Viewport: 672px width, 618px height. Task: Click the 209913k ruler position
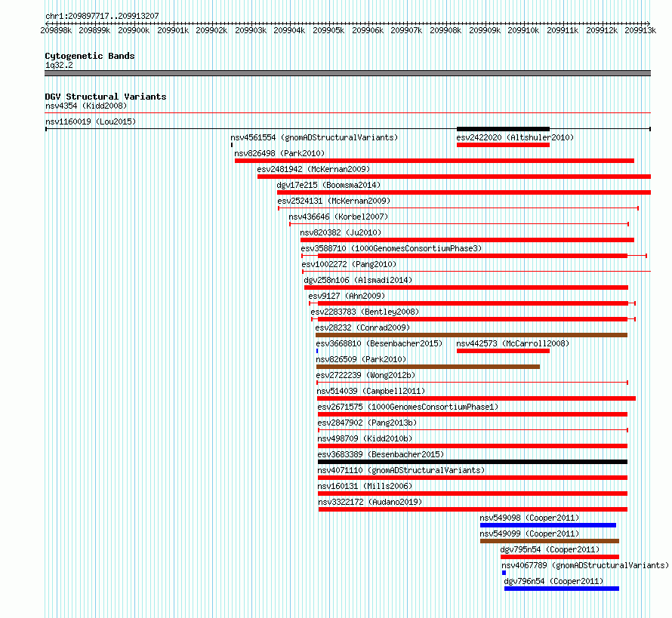click(640, 30)
